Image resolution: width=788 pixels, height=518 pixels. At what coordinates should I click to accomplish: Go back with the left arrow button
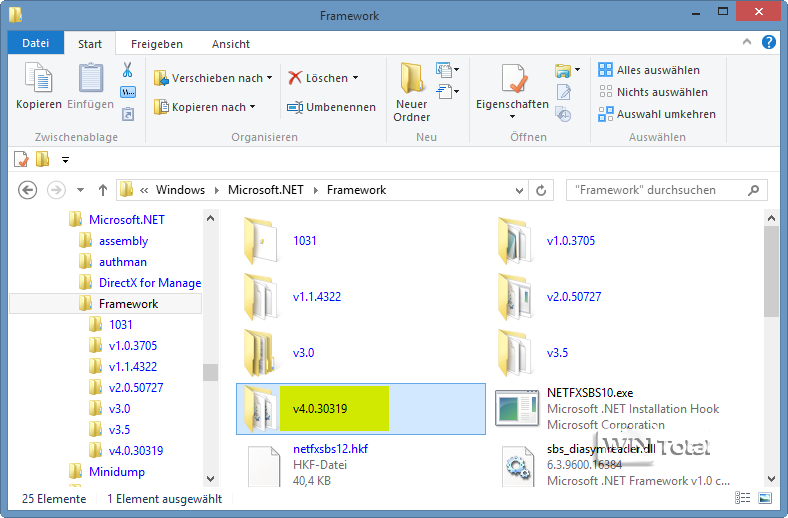(x=27, y=190)
